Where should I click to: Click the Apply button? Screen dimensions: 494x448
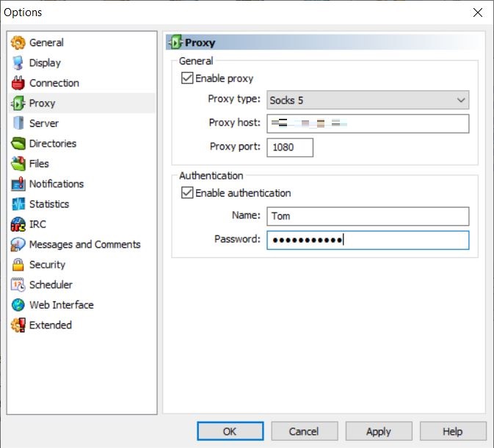(378, 431)
